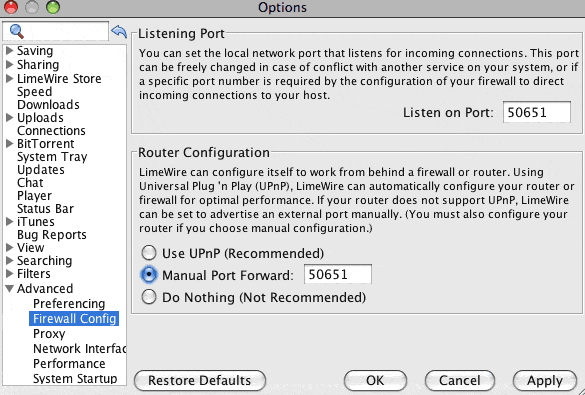
Task: Open the Proxy settings item
Action: tap(49, 333)
